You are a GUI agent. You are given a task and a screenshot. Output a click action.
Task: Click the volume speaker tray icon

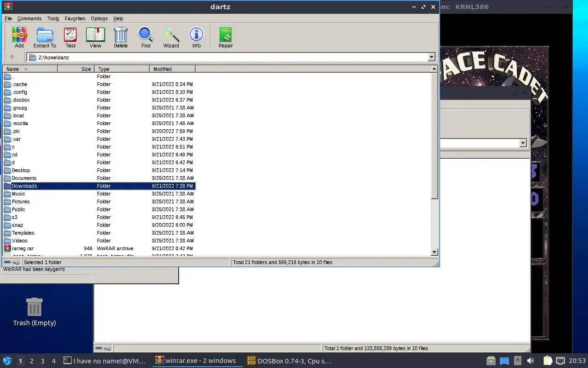point(531,361)
